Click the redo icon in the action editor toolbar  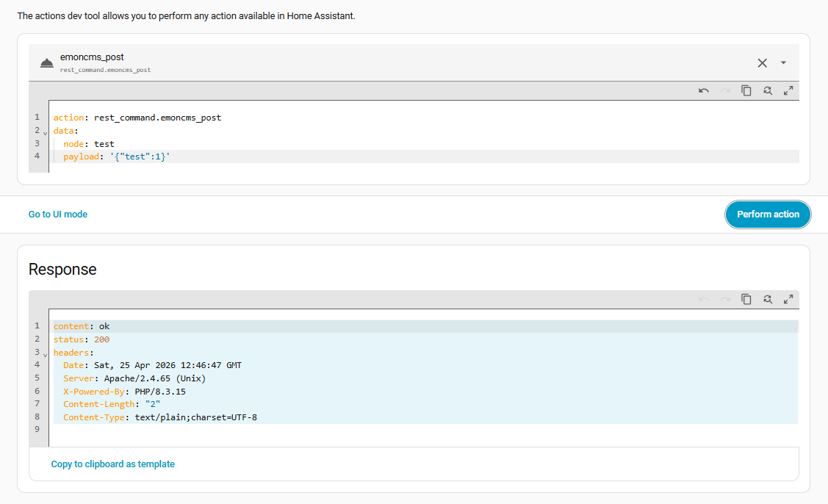pos(724,90)
